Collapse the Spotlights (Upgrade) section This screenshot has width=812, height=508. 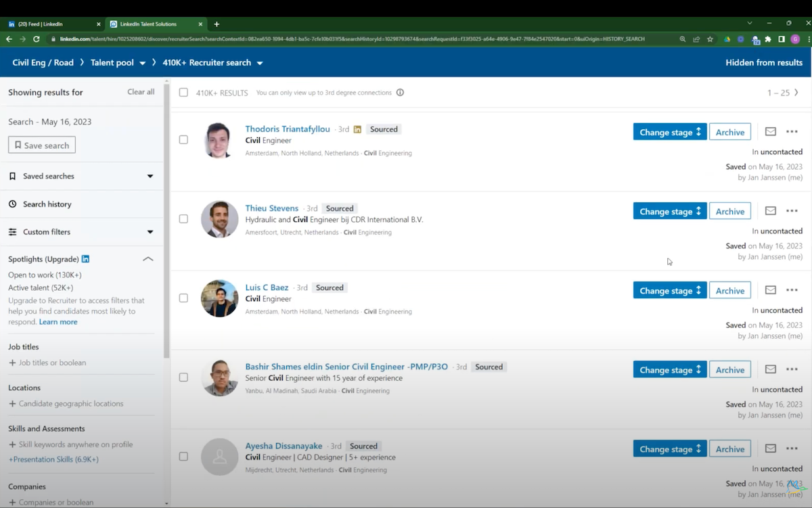click(x=148, y=258)
